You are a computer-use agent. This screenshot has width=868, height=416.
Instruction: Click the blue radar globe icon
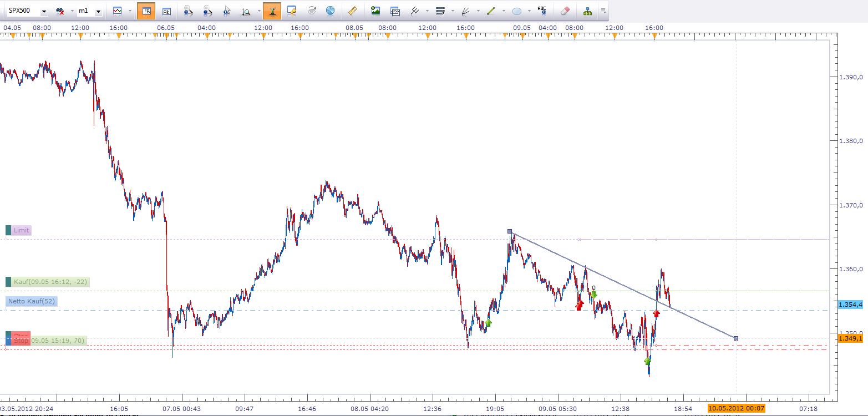[331, 11]
